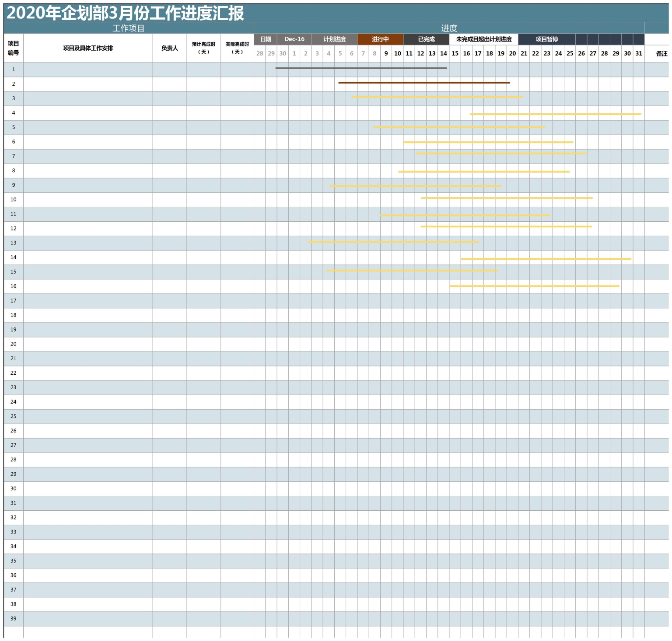Screen dimensions: 672x641
Task: Click the yellow Gantt bar in row 4
Action: (556, 114)
